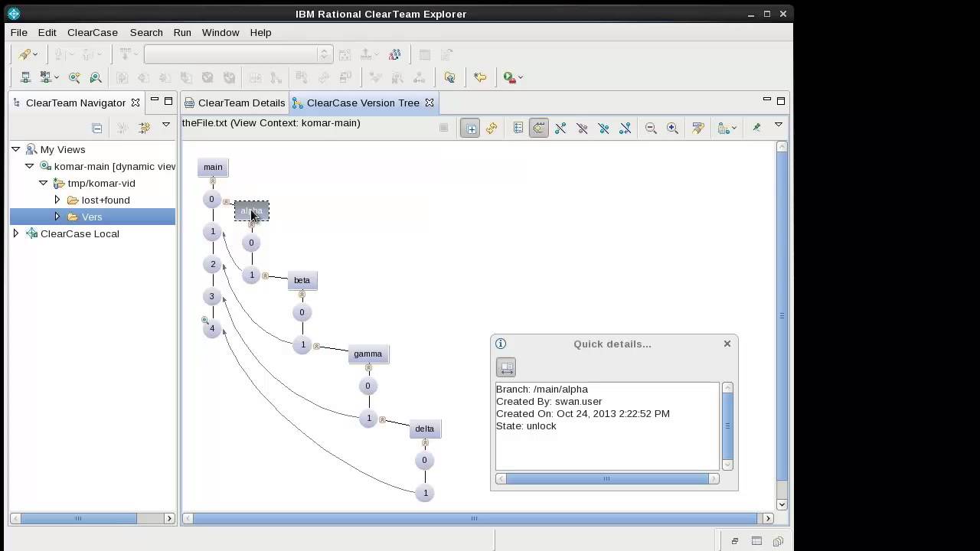Minimize the ClearTeam Navigator panel
Viewport: 980px width, 551px height.
[154, 100]
